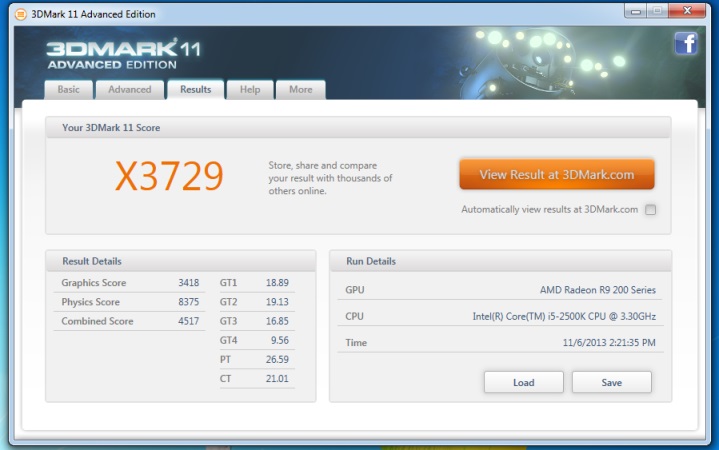Click the Facebook share icon
The width and height of the screenshot is (719, 450).
tap(686, 44)
